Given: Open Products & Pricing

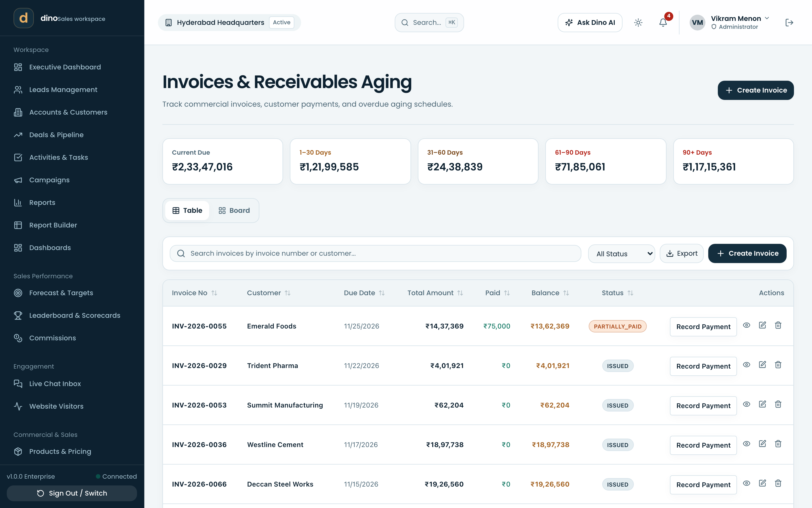Looking at the screenshot, I should (x=72, y=452).
